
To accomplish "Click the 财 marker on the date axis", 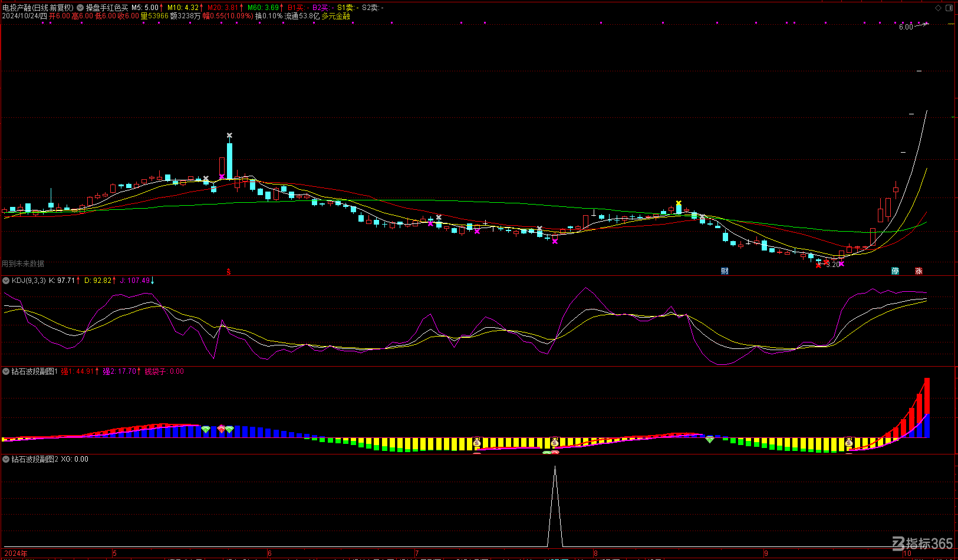I will point(725,271).
